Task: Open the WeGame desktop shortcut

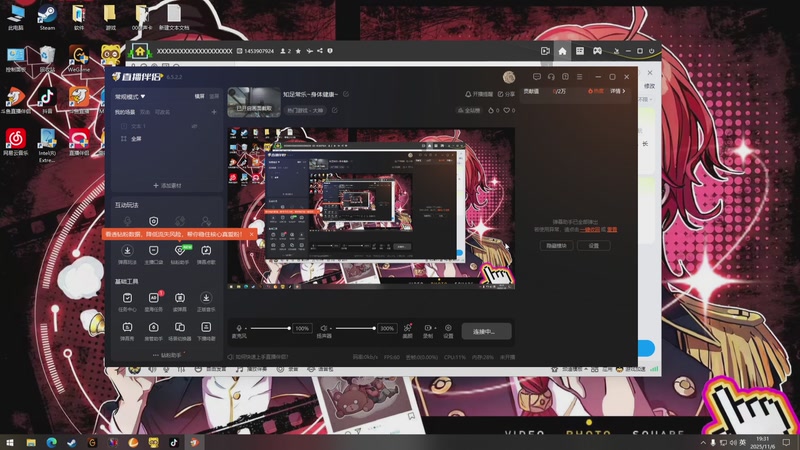Action: click(79, 59)
